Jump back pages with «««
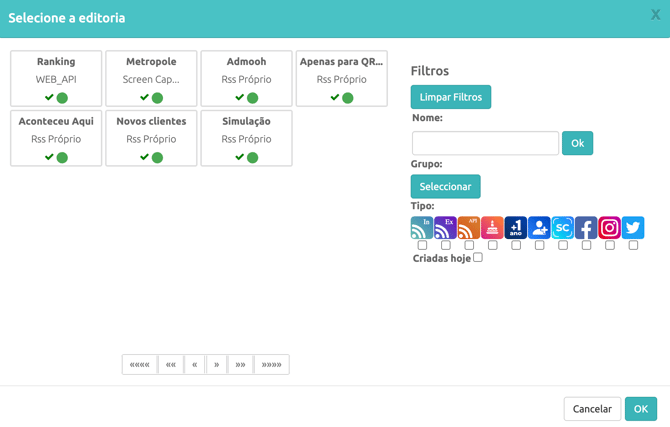 171,365
